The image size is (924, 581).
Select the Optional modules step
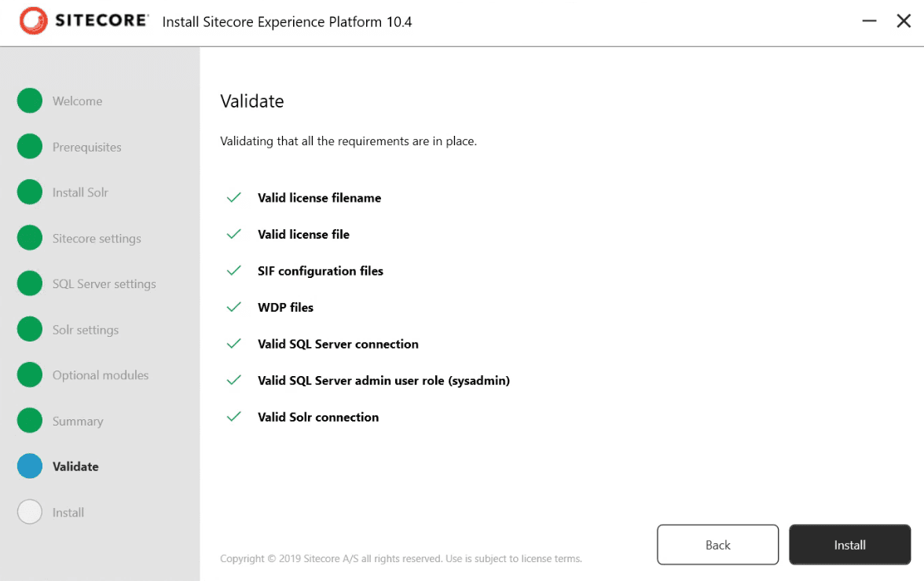click(x=101, y=375)
